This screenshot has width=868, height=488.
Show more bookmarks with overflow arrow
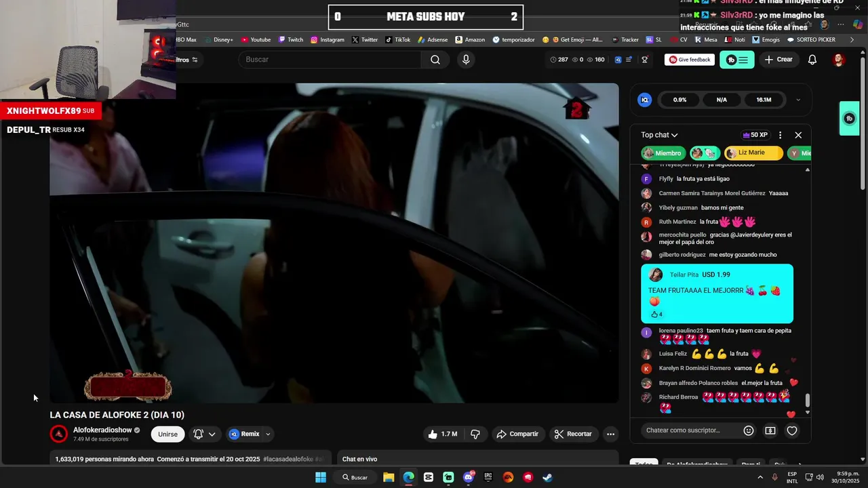click(x=852, y=40)
